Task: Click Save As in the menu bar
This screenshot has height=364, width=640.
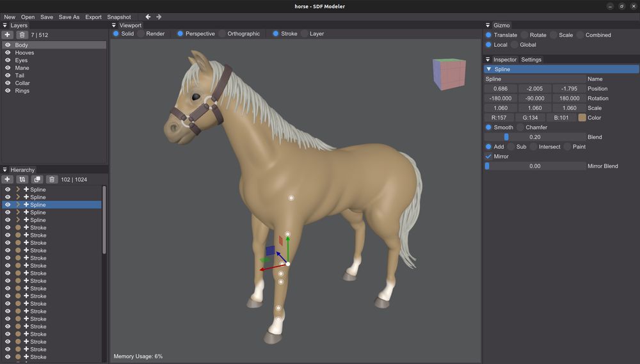Action: coord(69,17)
